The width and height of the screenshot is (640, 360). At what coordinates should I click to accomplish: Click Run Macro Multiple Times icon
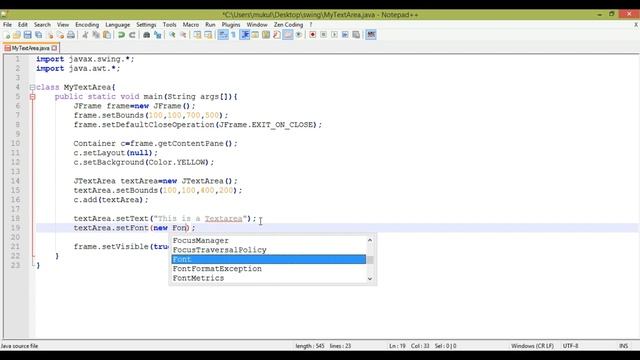tap(345, 35)
